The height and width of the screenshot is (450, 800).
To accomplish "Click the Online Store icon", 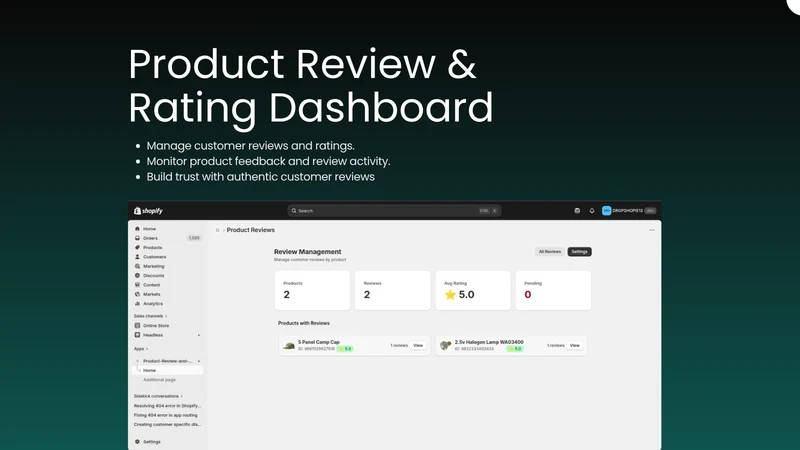I will tap(137, 326).
